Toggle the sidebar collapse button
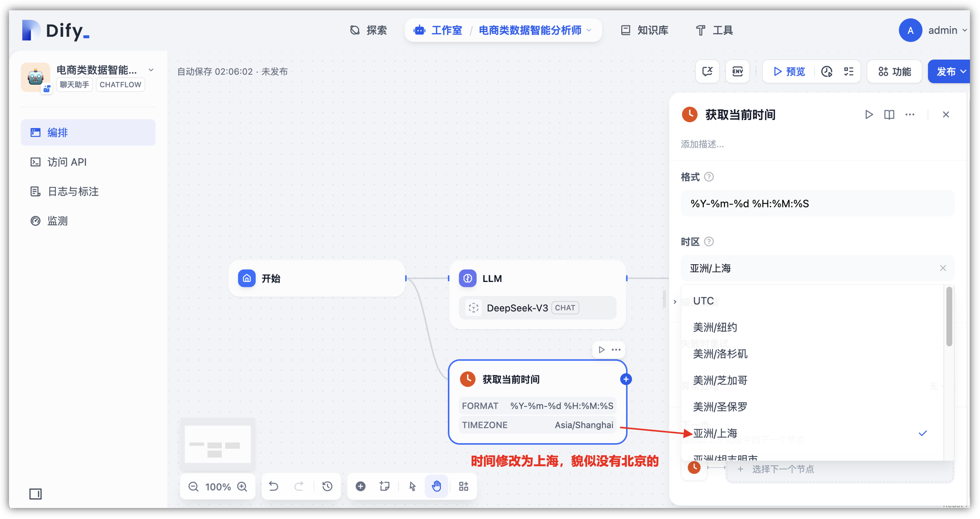 click(x=35, y=494)
